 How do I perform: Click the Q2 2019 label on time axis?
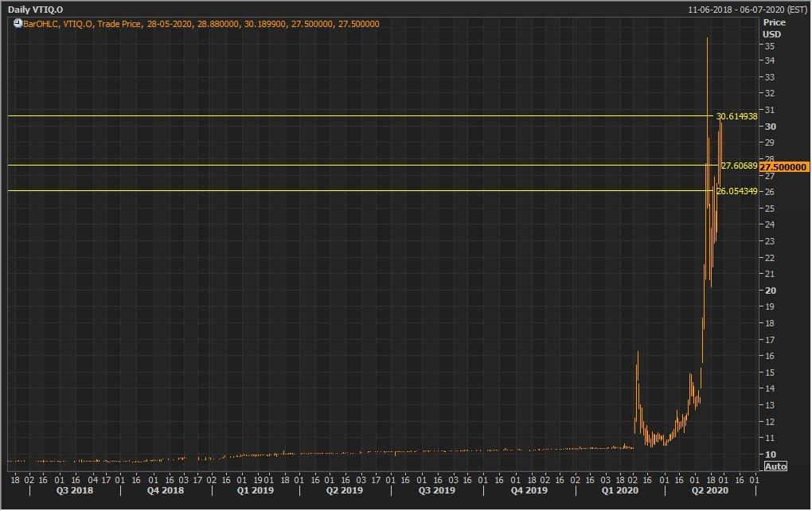345,491
